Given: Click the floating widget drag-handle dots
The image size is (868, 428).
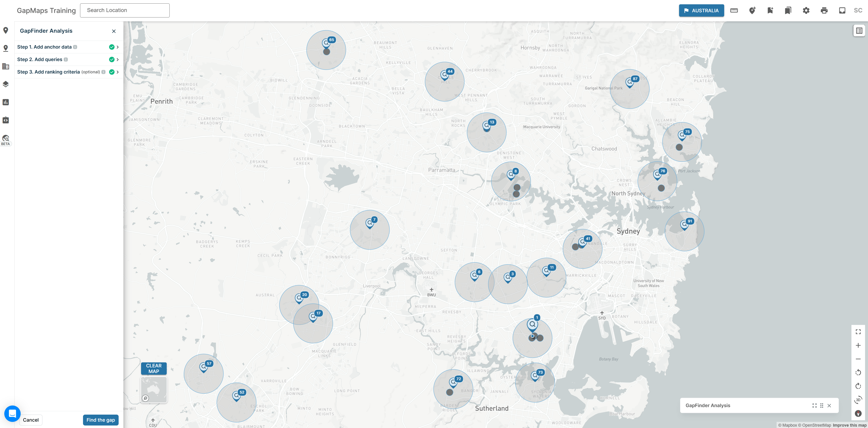Looking at the screenshot, I should 822,405.
